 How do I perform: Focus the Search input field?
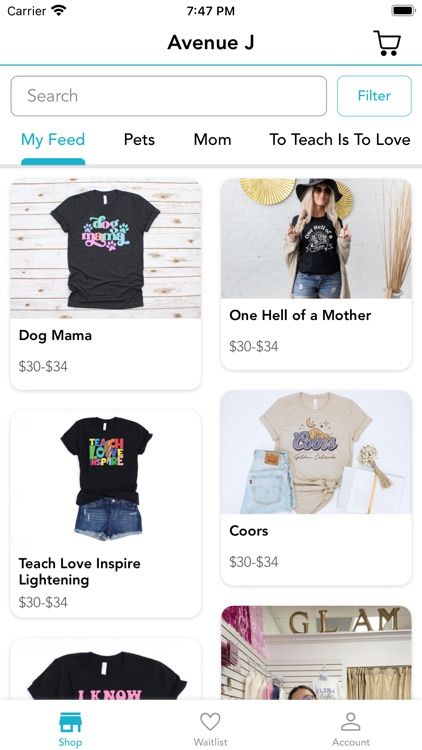point(168,96)
